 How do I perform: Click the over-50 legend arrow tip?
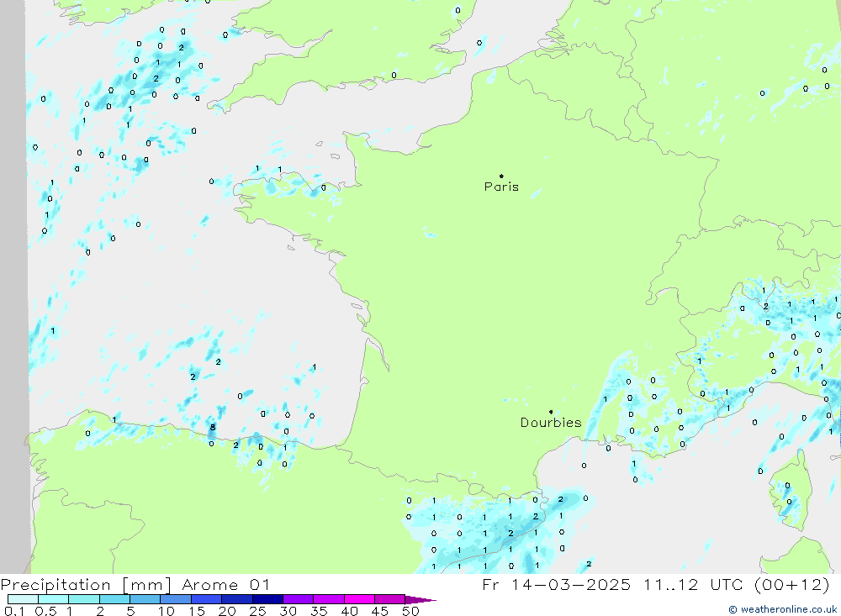pyautogui.click(x=420, y=600)
